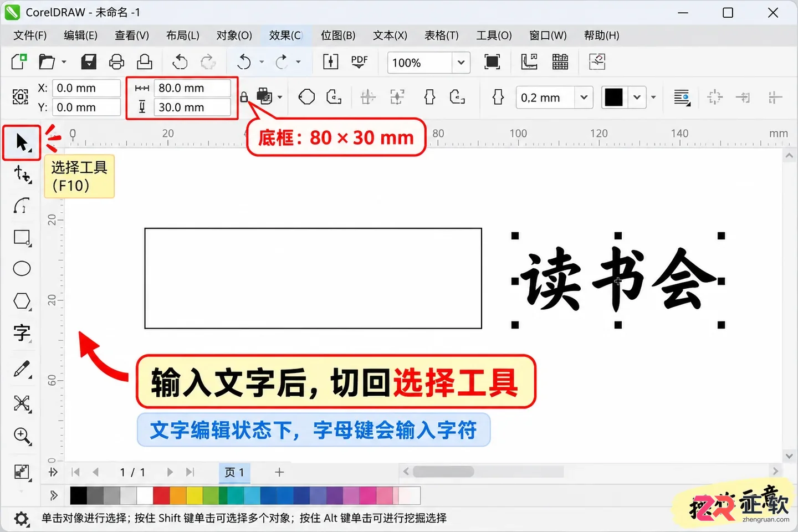
Task: Click the Save disk icon
Action: 89,62
